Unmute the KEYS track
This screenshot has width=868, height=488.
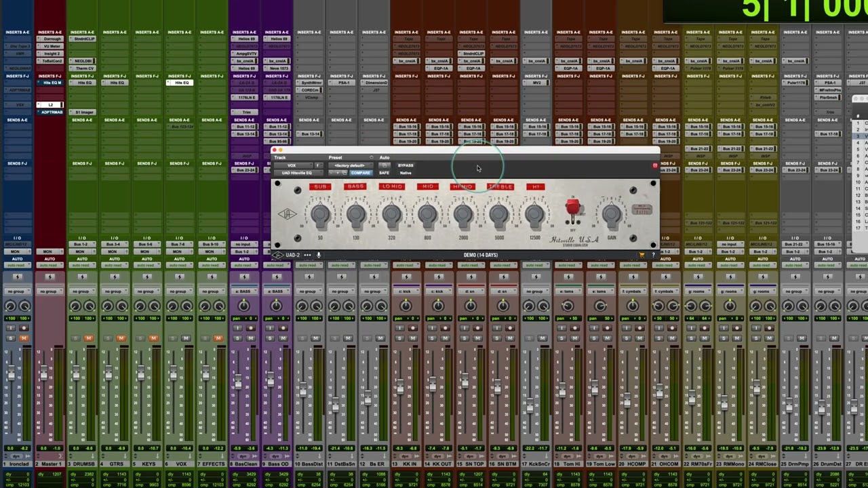(x=154, y=338)
